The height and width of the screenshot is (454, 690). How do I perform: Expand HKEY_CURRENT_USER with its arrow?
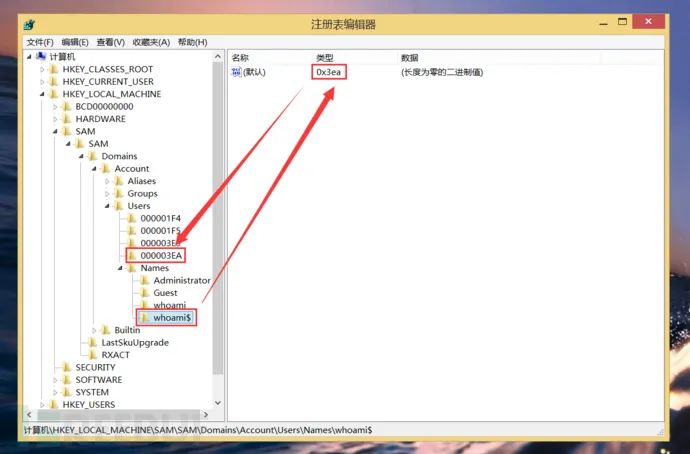[x=42, y=82]
